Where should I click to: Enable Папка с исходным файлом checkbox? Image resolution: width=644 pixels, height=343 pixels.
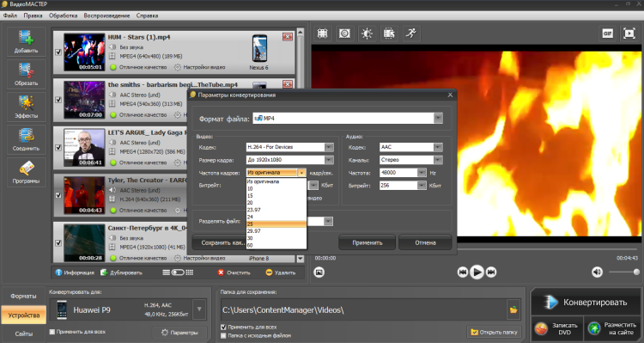point(223,335)
